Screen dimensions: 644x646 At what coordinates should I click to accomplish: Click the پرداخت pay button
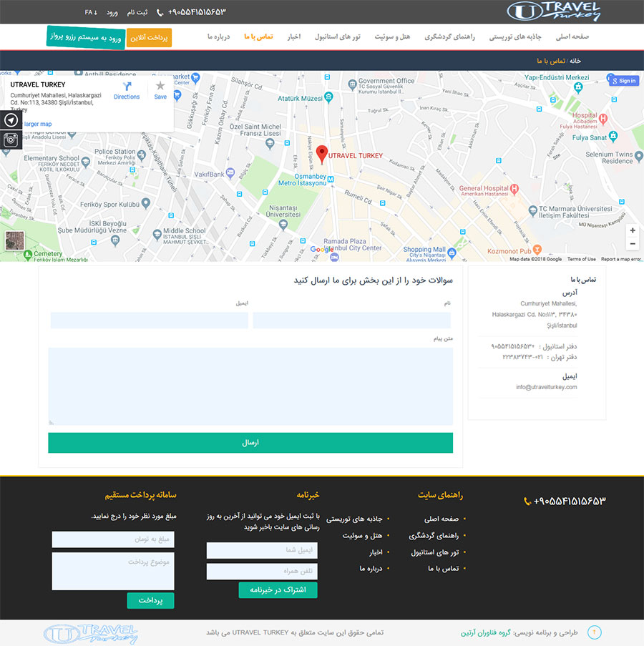[x=150, y=601]
